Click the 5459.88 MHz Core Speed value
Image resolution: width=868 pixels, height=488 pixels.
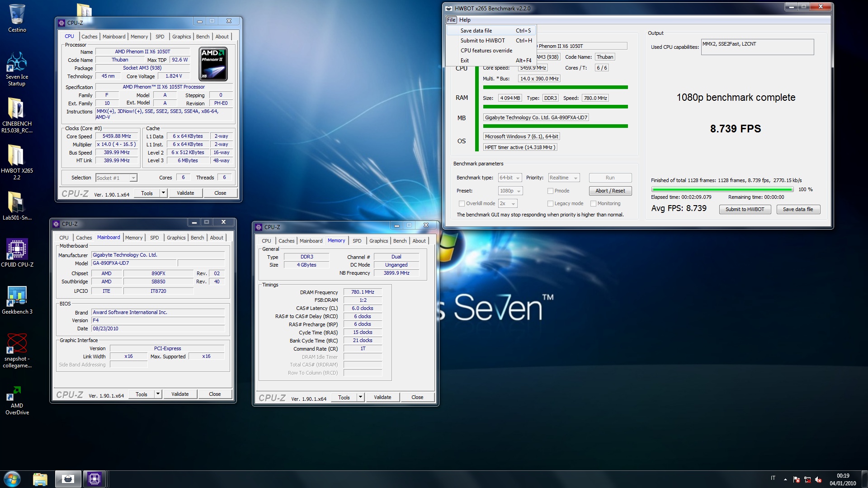(x=117, y=136)
